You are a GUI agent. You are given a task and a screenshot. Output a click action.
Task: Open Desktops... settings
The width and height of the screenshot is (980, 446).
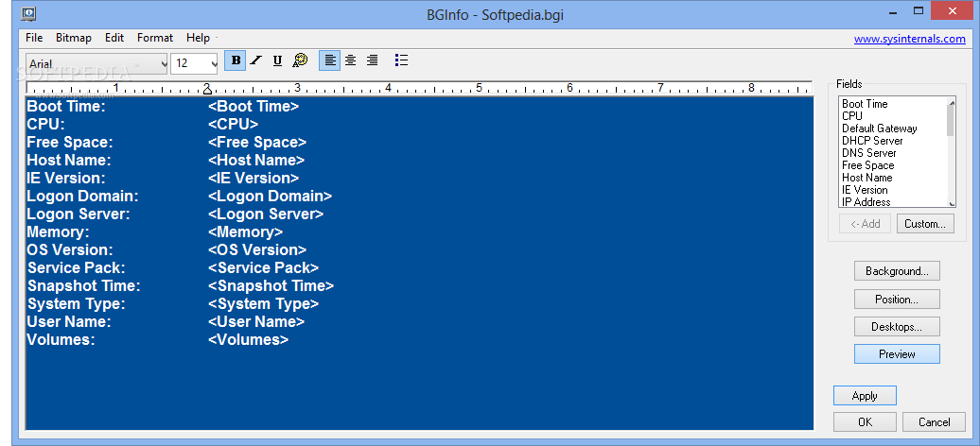coord(897,326)
